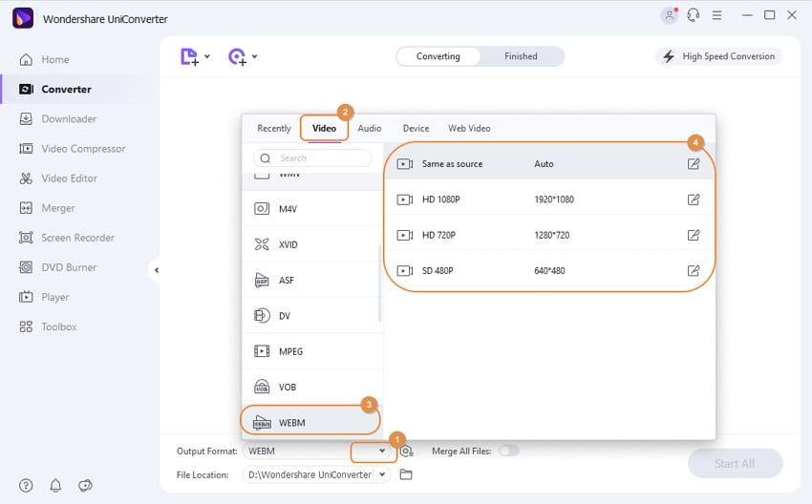Open the output folder icon
Screen dimensions: 812x504
tap(406, 474)
